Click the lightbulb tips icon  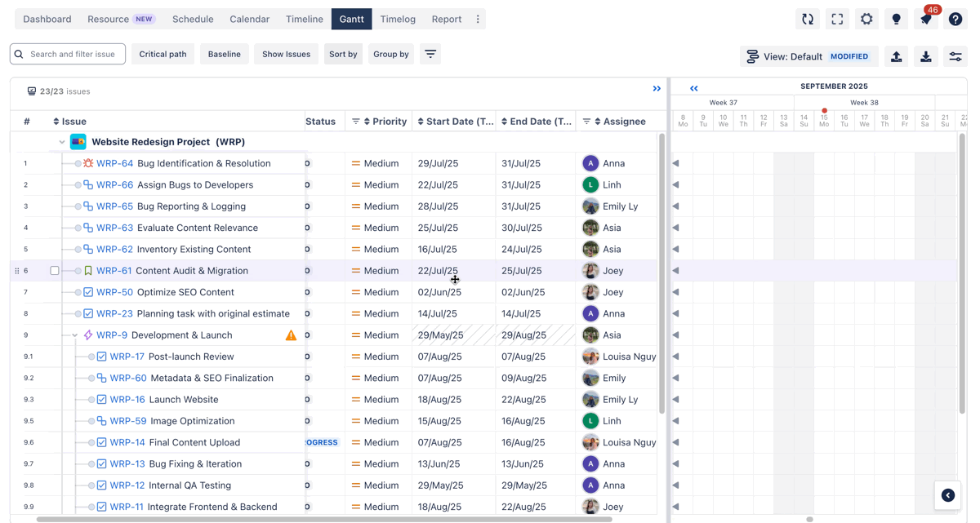[896, 19]
